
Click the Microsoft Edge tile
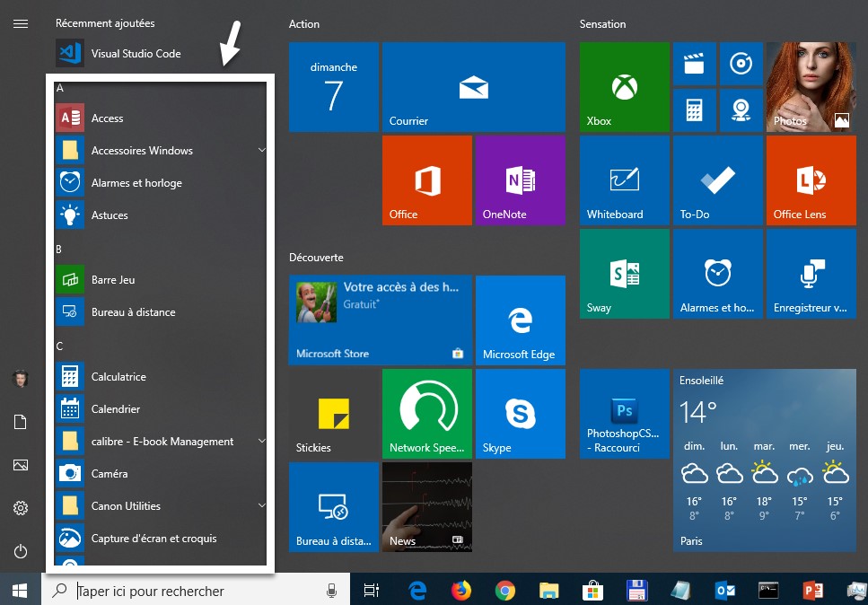[520, 320]
